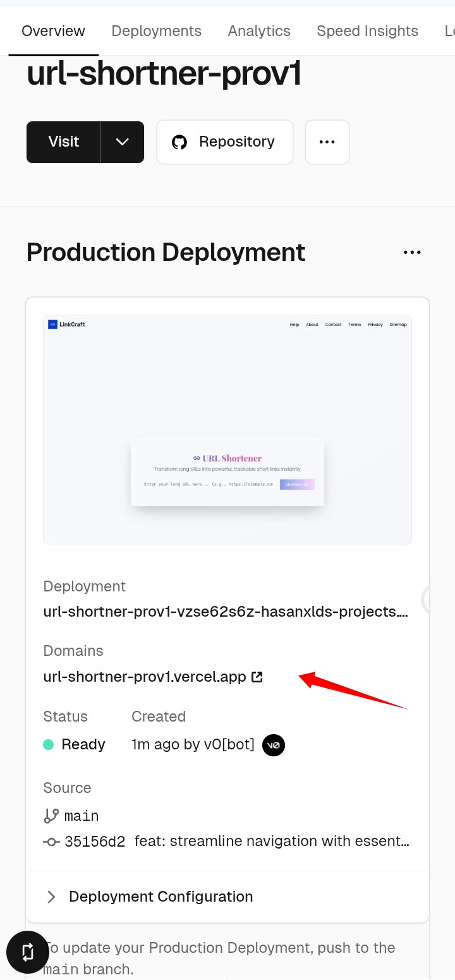
Task: Click the Repository button
Action: click(x=225, y=142)
